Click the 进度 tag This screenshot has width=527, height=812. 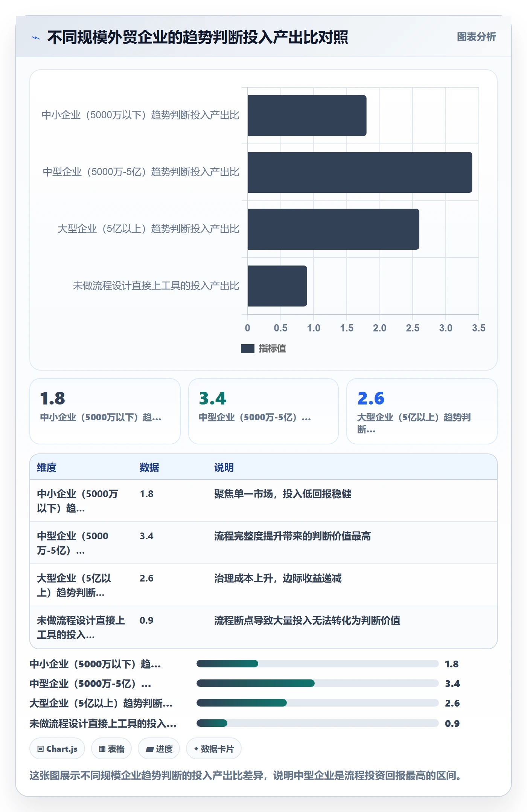click(159, 749)
